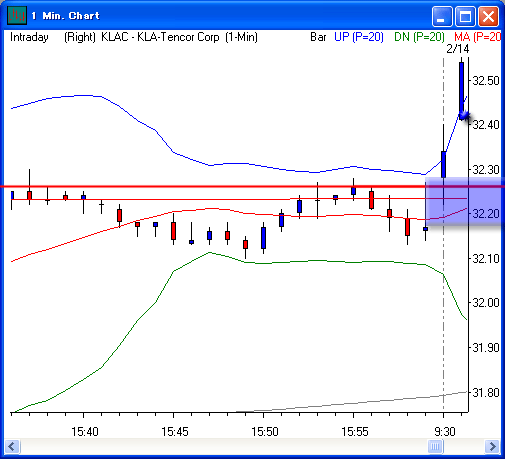Click the Intraday label in chart header
This screenshot has height=459, width=505.
tap(29, 37)
